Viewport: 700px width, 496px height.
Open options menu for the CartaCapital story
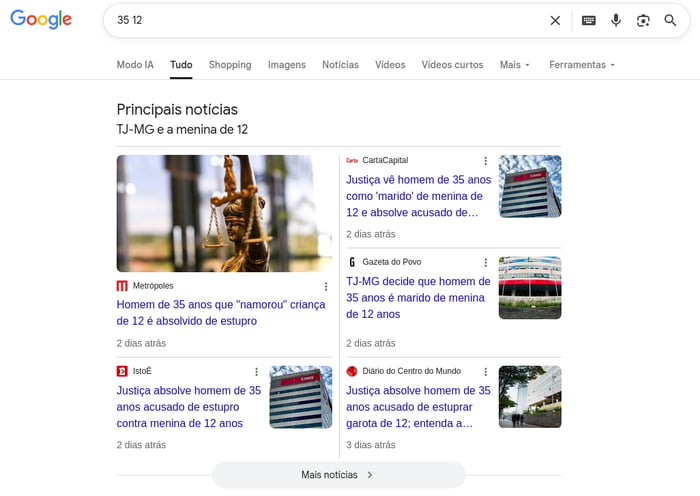pos(485,161)
